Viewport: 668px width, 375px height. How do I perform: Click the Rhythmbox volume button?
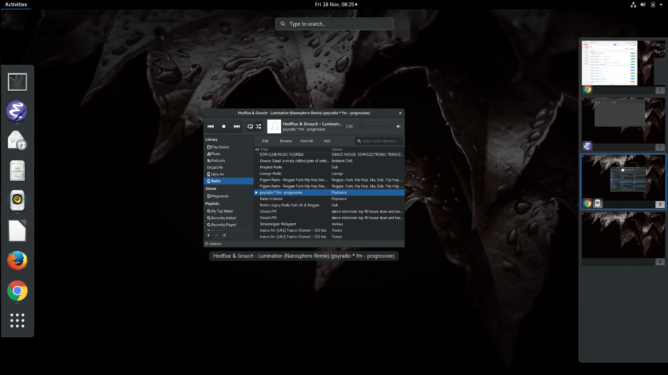click(398, 127)
